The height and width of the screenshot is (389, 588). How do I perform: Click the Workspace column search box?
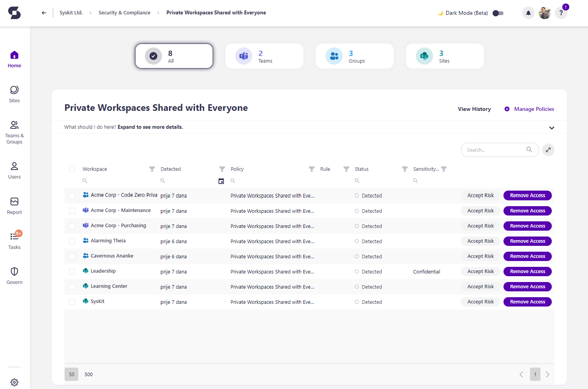119,181
